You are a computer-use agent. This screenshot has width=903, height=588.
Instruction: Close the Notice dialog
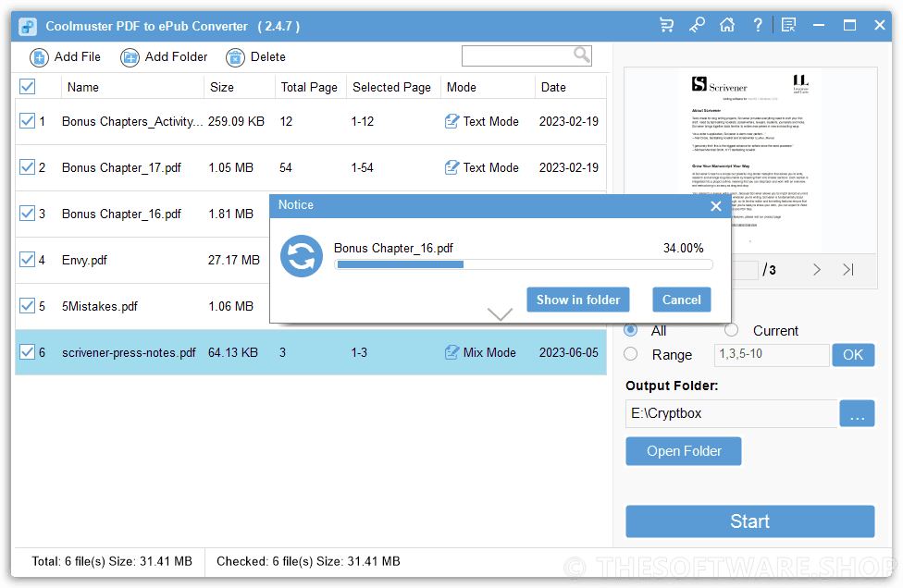click(x=716, y=206)
